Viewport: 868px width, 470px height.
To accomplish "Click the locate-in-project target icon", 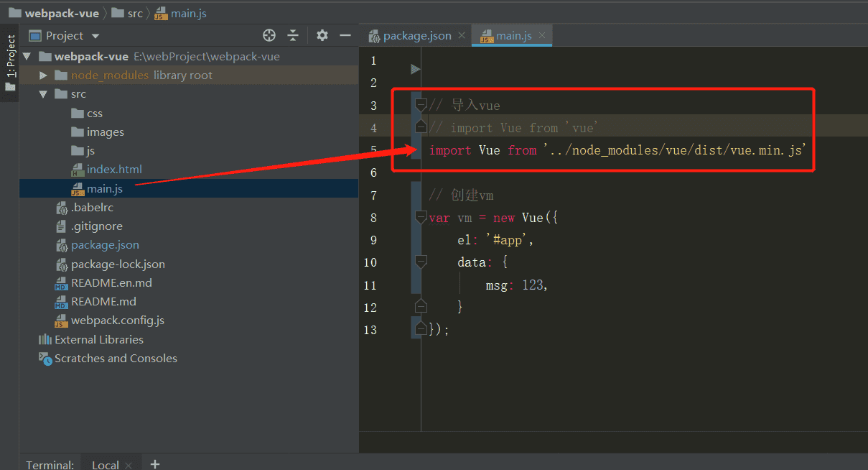I will pos(269,35).
